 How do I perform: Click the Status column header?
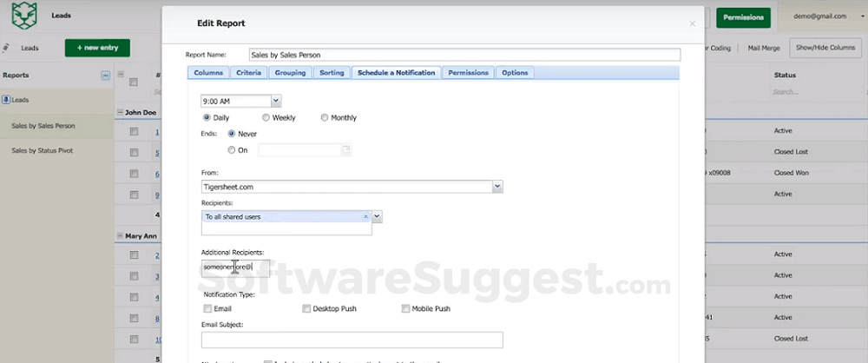pyautogui.click(x=785, y=75)
